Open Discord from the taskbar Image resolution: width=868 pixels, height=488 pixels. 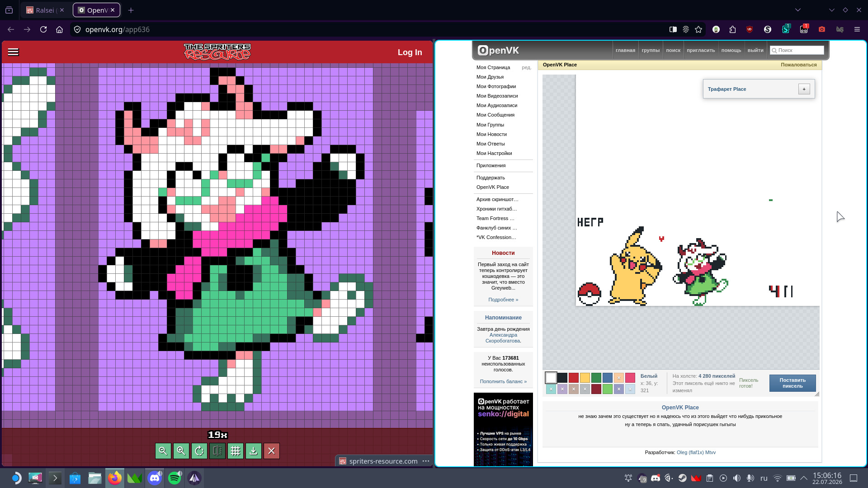(x=155, y=478)
